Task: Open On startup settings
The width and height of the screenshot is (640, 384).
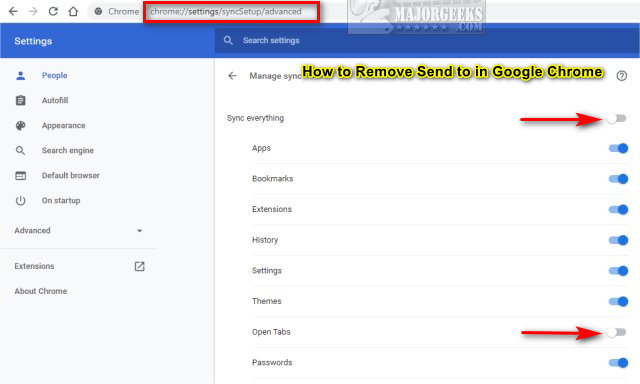Action: pos(61,201)
